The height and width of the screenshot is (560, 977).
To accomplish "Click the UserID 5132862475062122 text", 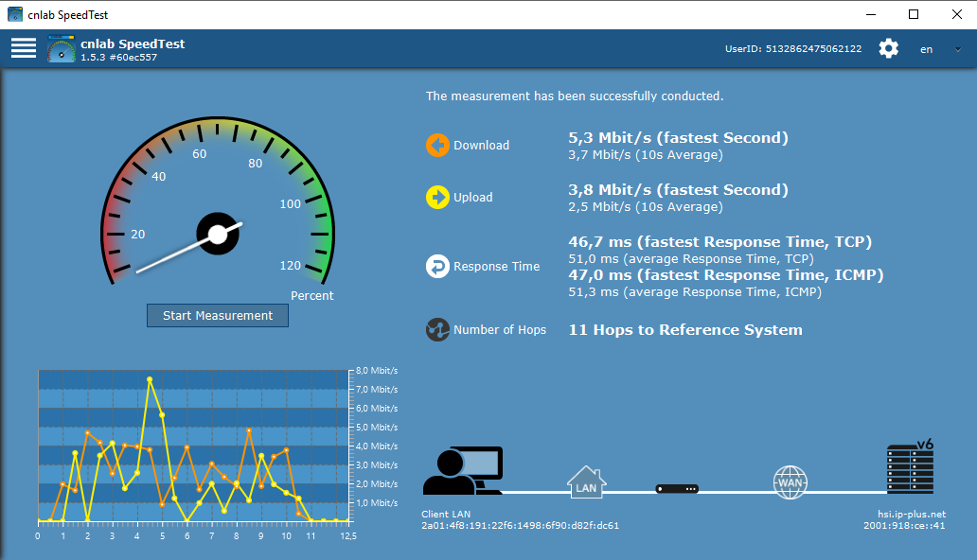I will tap(793, 48).
